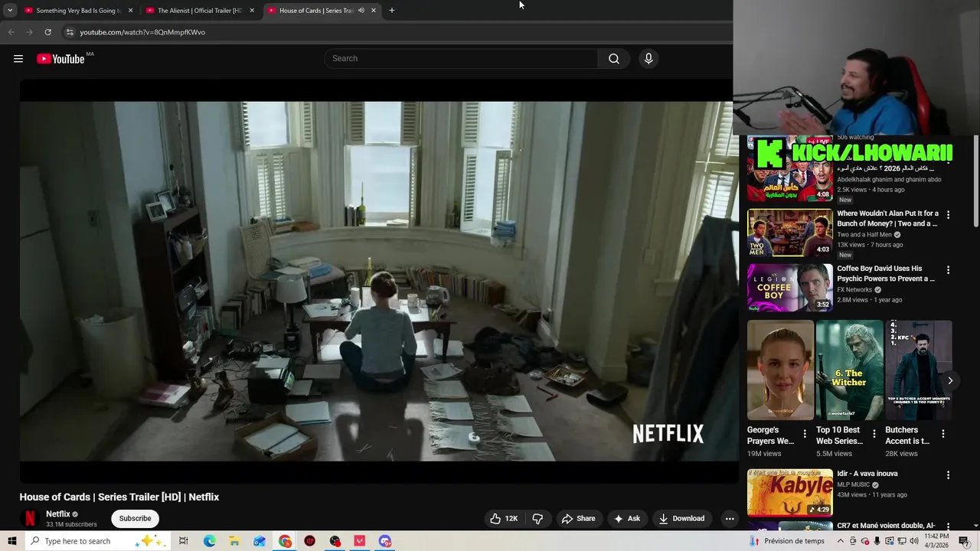Open the Valorant taskbar icon
The image size is (980, 551).
click(x=360, y=541)
